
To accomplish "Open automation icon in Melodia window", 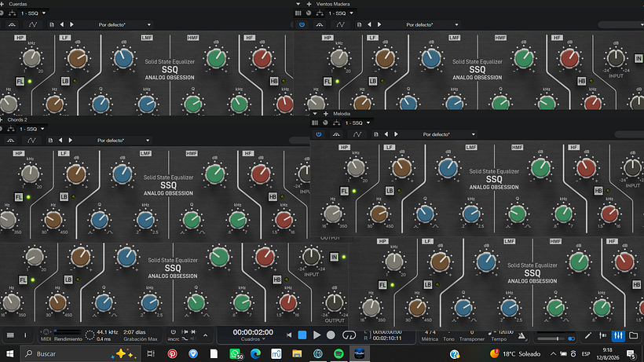I will coord(357,134).
